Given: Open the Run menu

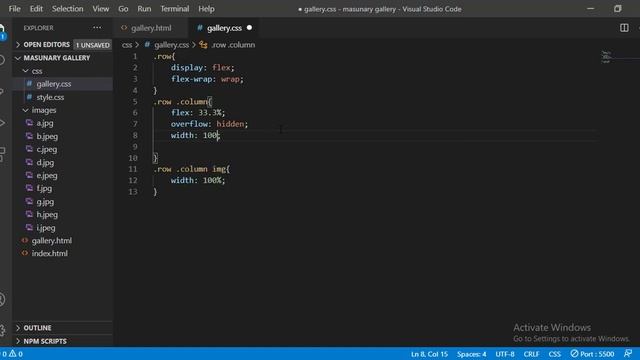Looking at the screenshot, I should 144,9.
